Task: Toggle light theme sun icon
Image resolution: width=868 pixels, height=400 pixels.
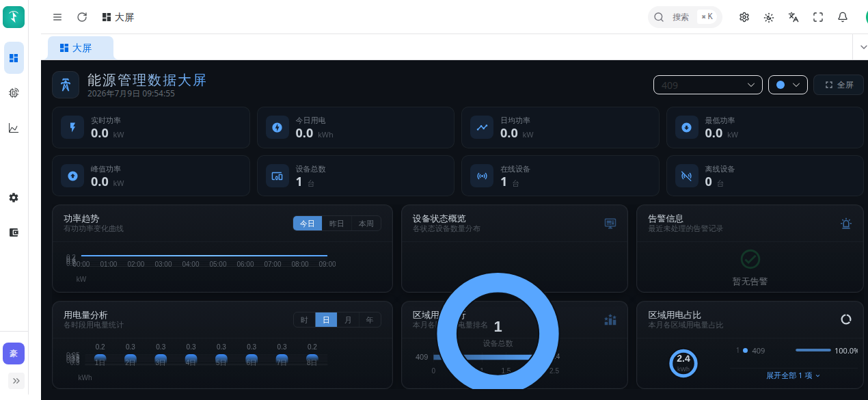Action: coord(769,17)
